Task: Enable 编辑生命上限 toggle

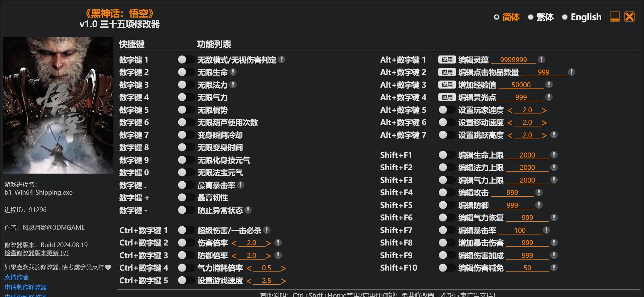Action: coord(447,155)
